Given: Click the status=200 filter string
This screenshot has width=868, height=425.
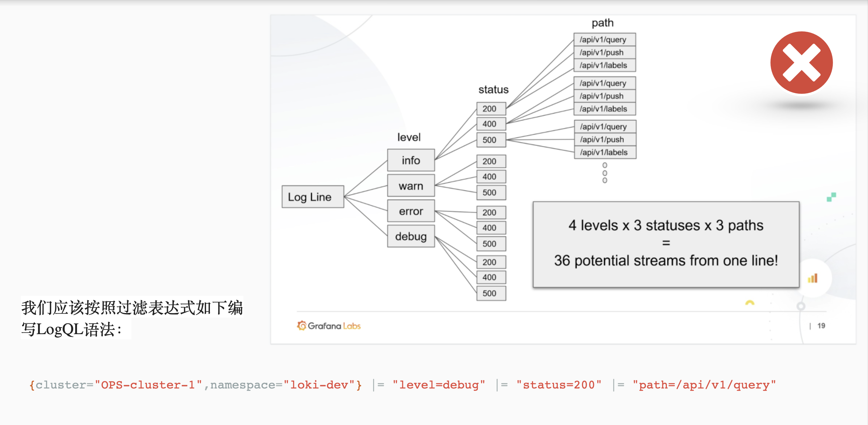Looking at the screenshot, I should click(x=559, y=385).
